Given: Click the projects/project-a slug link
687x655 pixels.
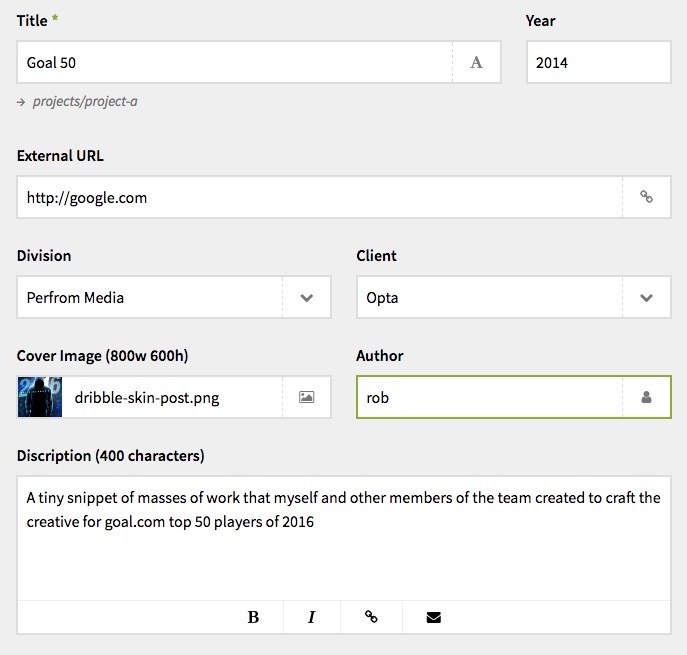Looking at the screenshot, I should (85, 102).
